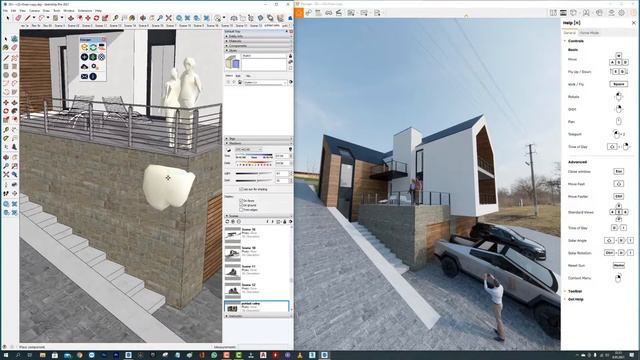The image size is (640, 360).
Task: Expand the Toolbar section in Enscape Help
Action: click(575, 291)
